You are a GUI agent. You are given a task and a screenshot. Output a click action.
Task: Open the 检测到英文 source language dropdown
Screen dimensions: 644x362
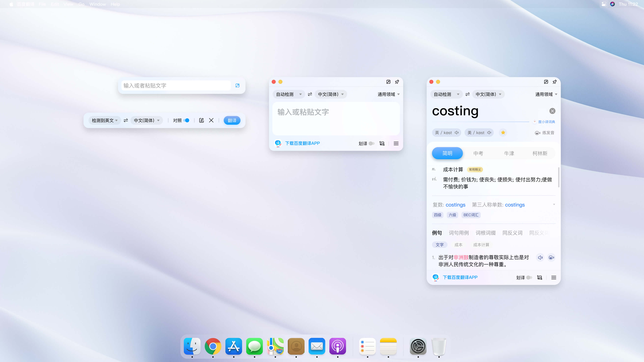pyautogui.click(x=105, y=120)
